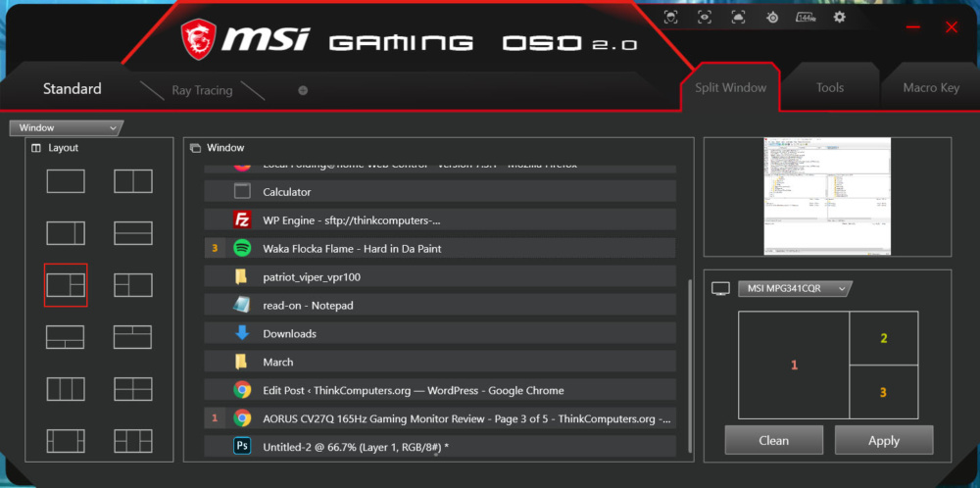Click the Chrome icon for Edit Post row
The height and width of the screenshot is (488, 980).
(242, 390)
